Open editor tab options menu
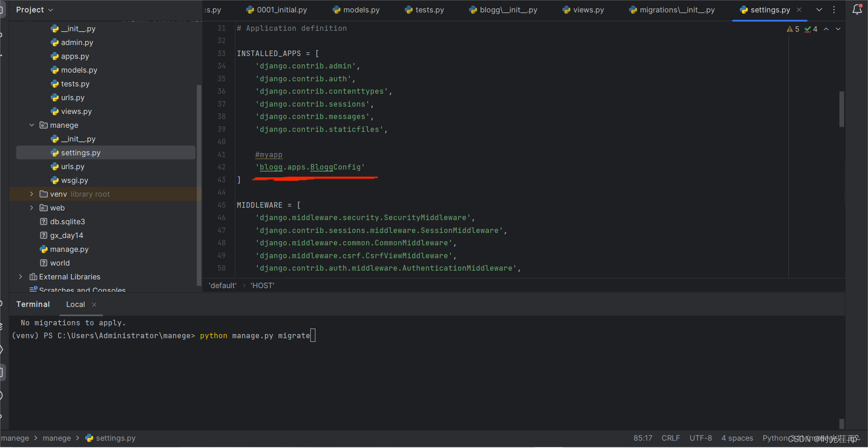This screenshot has height=448, width=868. [x=834, y=10]
